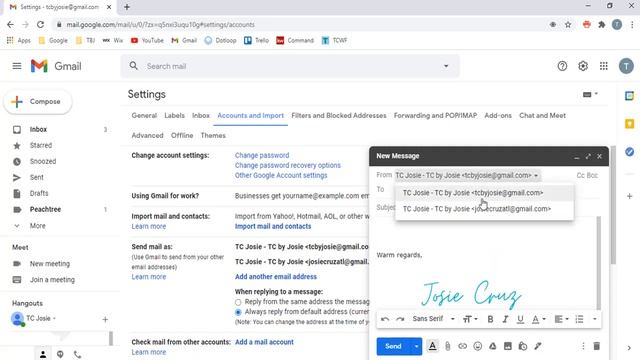The width and height of the screenshot is (640, 360).
Task: Open Change password link
Action: (262, 156)
